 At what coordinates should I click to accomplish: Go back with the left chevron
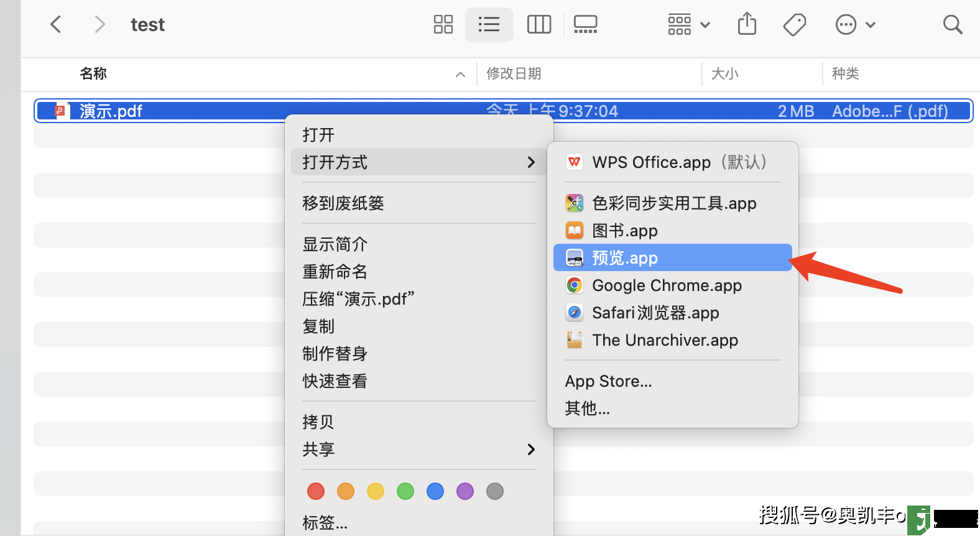pos(56,24)
